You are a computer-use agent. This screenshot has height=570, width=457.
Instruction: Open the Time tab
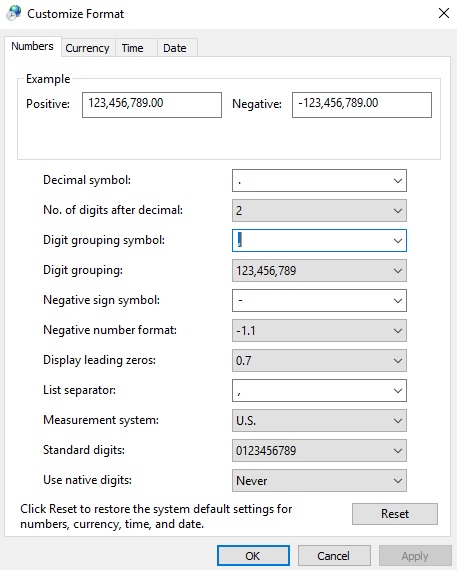(x=132, y=48)
